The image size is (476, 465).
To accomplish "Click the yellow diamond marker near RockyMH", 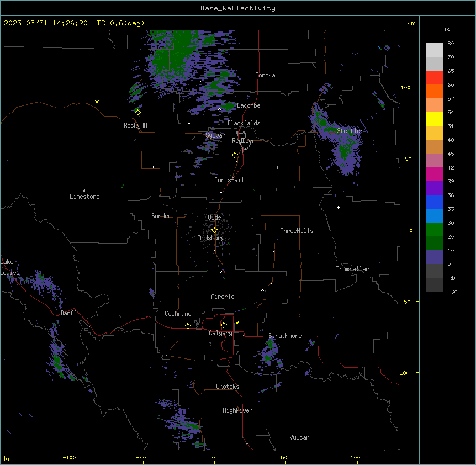I will [137, 113].
